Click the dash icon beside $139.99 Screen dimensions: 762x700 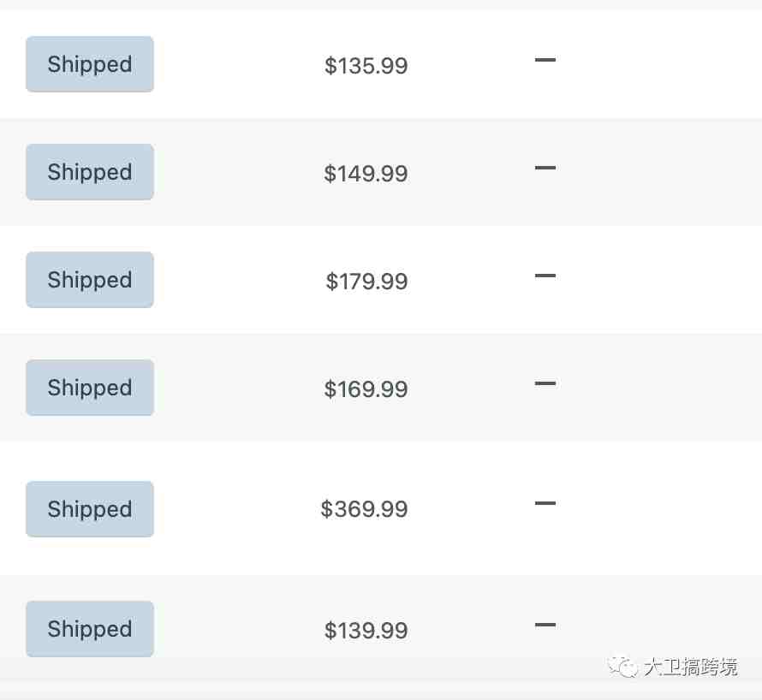[x=545, y=624]
